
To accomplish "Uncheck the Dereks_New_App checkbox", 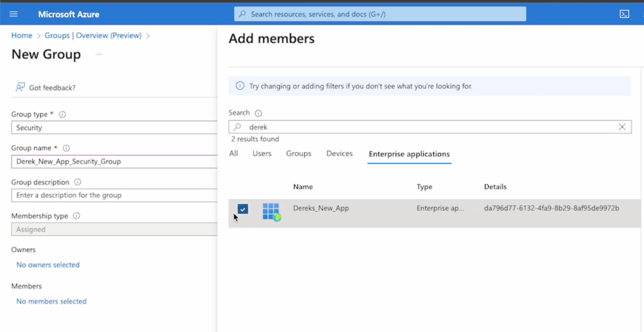I will point(243,209).
